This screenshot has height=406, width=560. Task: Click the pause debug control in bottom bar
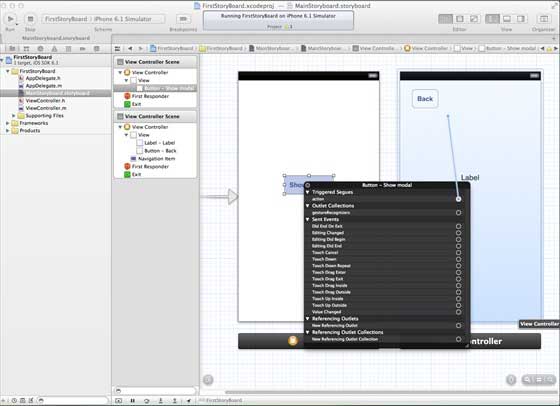pos(132,401)
